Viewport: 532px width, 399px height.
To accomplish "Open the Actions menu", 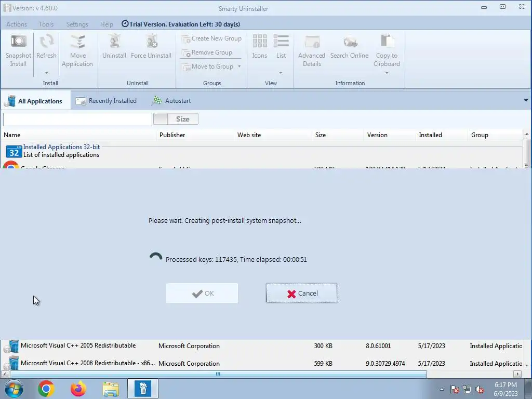I will [17, 24].
